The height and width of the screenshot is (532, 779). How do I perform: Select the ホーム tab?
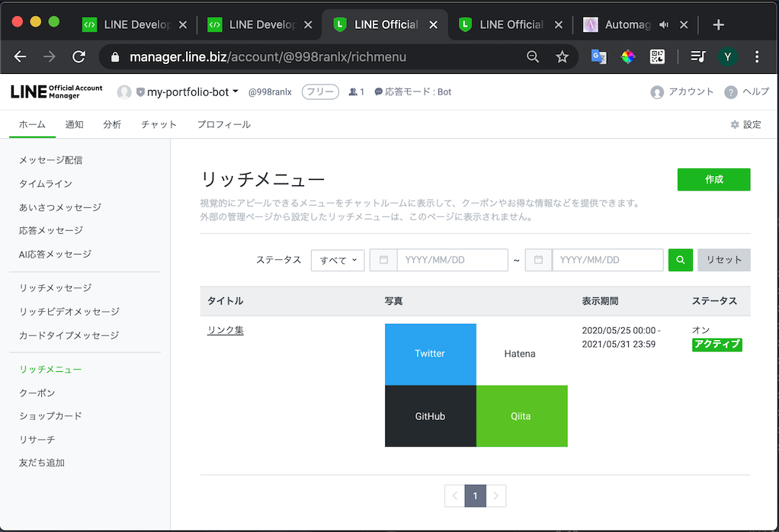pyautogui.click(x=32, y=125)
